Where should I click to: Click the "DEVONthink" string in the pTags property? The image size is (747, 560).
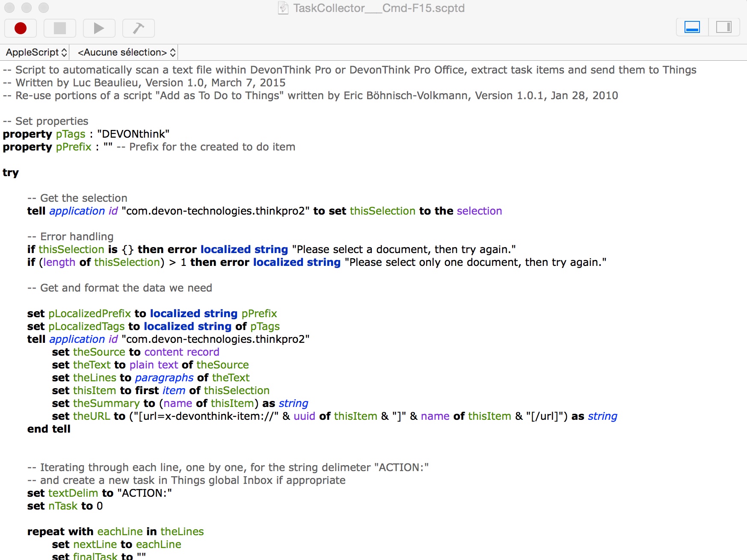click(133, 134)
